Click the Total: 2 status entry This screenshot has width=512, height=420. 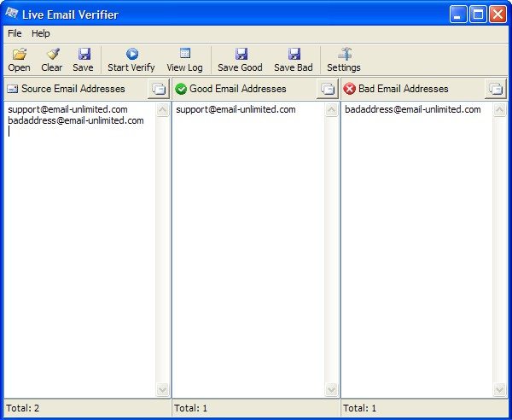tap(23, 408)
